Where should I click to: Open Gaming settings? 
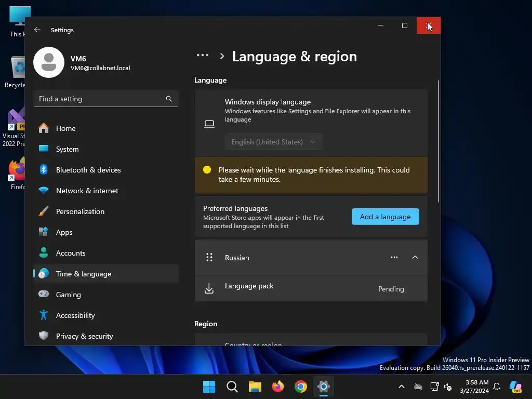tap(106, 295)
